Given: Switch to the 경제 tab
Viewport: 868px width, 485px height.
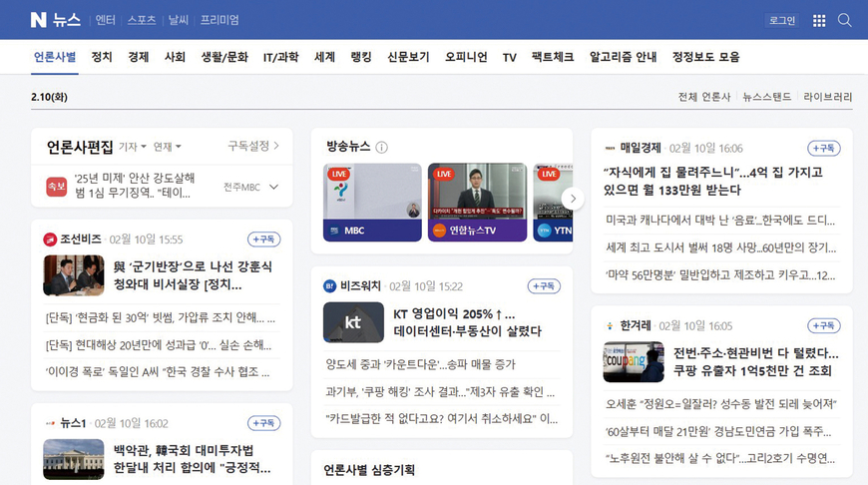Looking at the screenshot, I should point(138,57).
